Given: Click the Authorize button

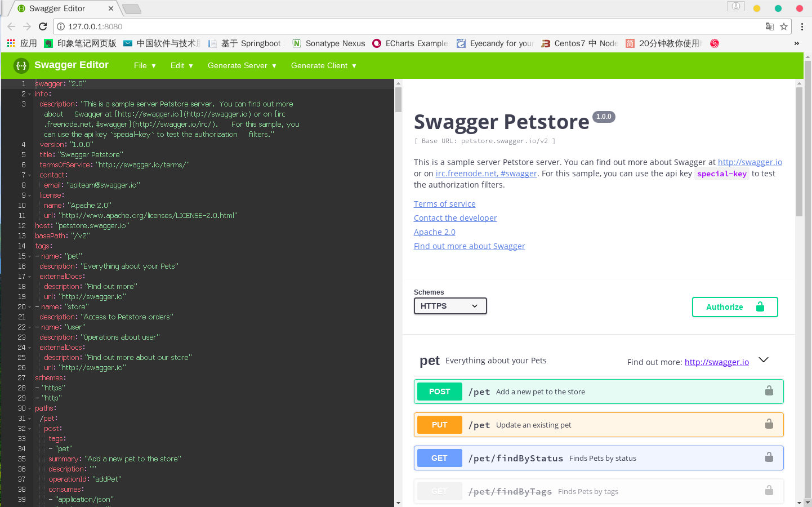Looking at the screenshot, I should 735,307.
